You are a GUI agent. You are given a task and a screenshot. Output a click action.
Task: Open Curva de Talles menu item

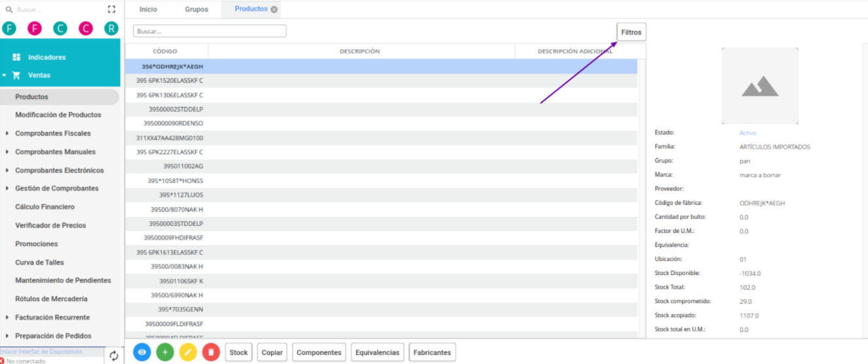point(39,262)
